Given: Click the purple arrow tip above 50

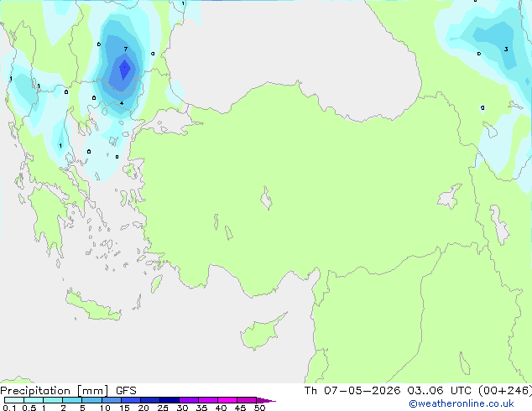Looking at the screenshot, I should point(266,400).
